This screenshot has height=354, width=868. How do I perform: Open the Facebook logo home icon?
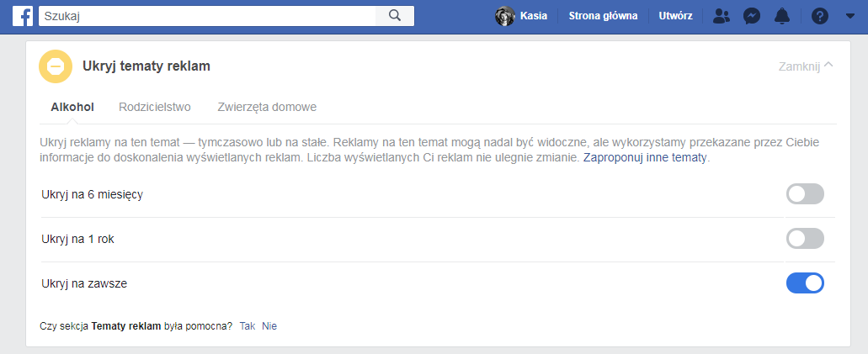point(22,16)
